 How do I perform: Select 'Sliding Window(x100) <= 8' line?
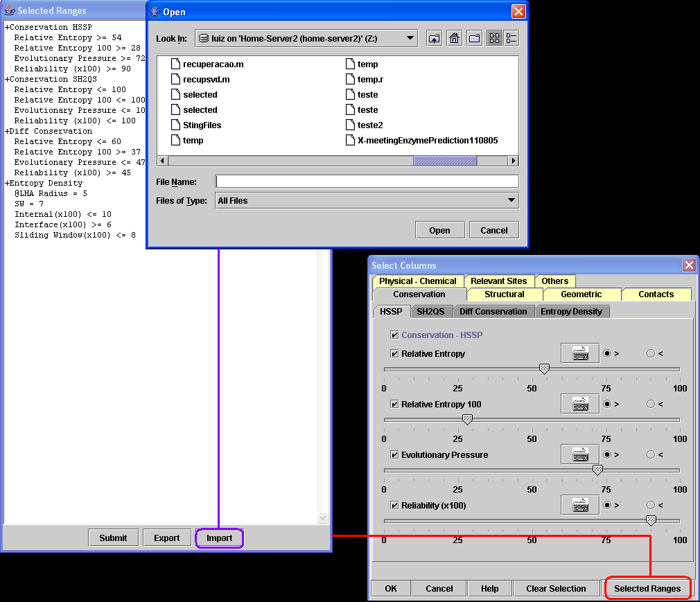click(x=75, y=235)
